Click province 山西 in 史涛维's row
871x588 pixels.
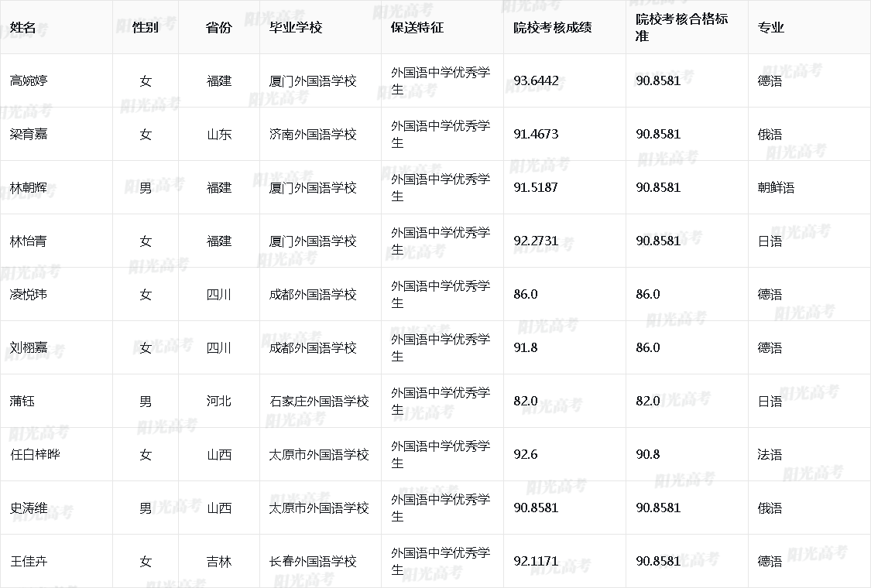pyautogui.click(x=219, y=508)
